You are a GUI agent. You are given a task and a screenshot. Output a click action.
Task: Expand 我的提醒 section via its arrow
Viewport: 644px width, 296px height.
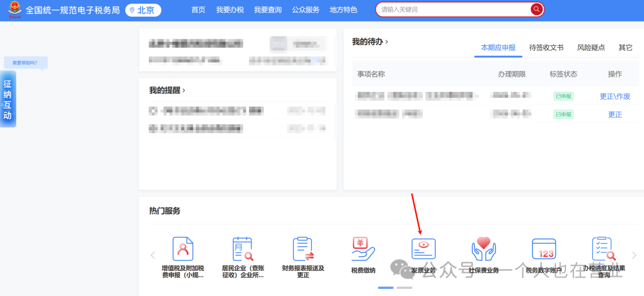tap(184, 91)
